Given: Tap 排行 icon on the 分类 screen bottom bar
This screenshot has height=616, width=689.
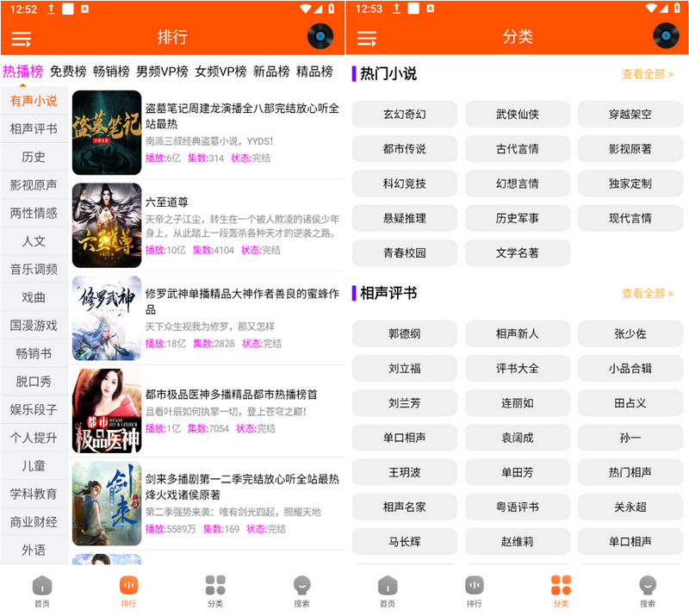Looking at the screenshot, I should [x=475, y=591].
